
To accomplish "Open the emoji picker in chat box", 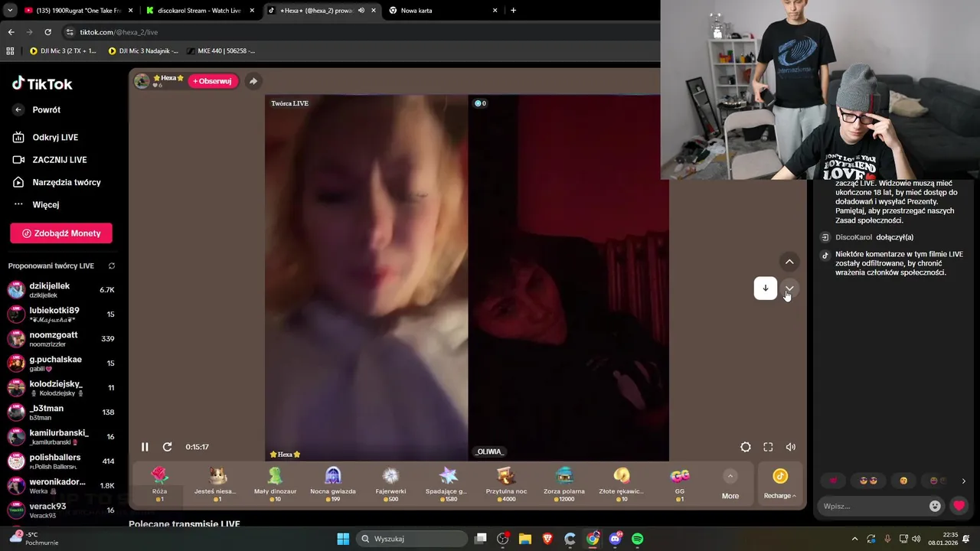I will pos(935,506).
